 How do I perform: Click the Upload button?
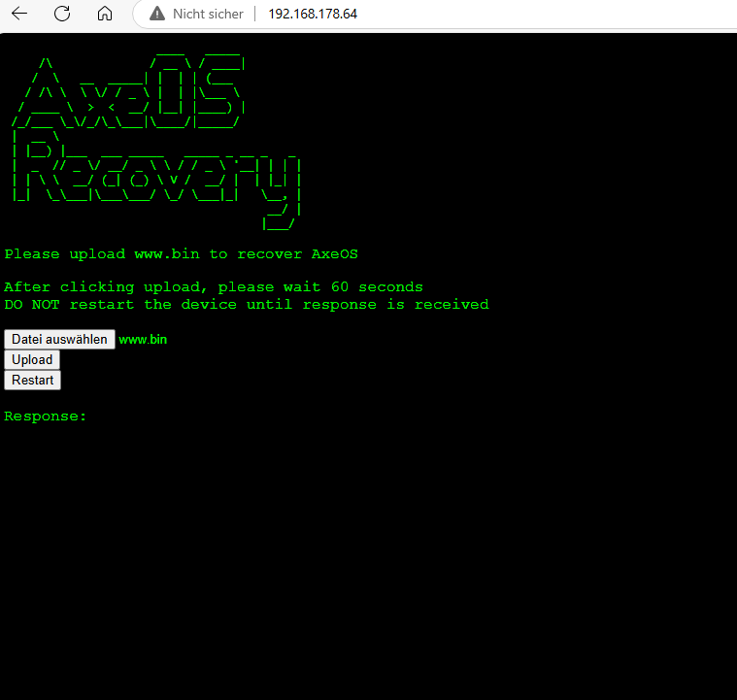coord(32,359)
